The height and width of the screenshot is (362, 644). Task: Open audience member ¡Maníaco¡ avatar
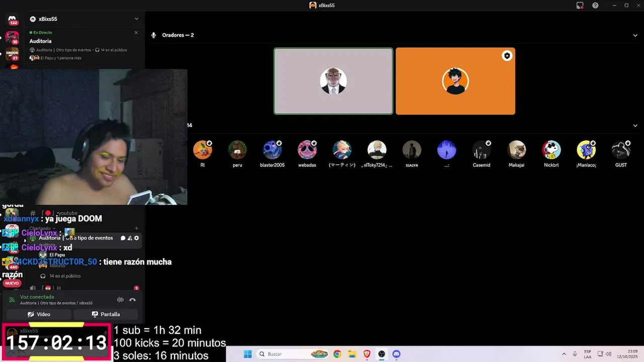pos(586,150)
